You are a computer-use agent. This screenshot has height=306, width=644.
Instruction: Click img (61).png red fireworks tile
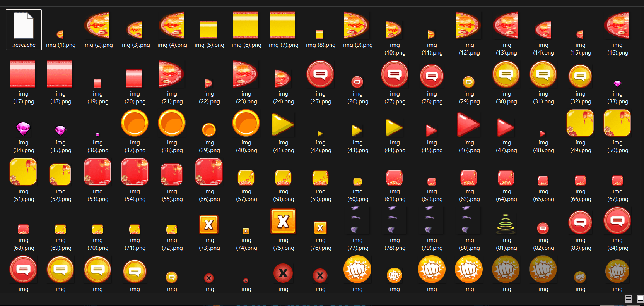pyautogui.click(x=395, y=178)
